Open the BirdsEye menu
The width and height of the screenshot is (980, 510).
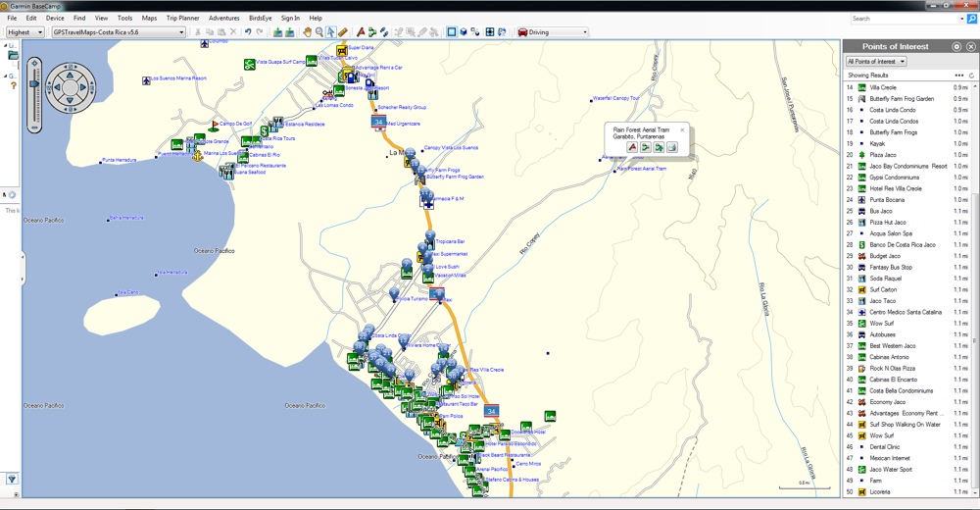coord(260,19)
